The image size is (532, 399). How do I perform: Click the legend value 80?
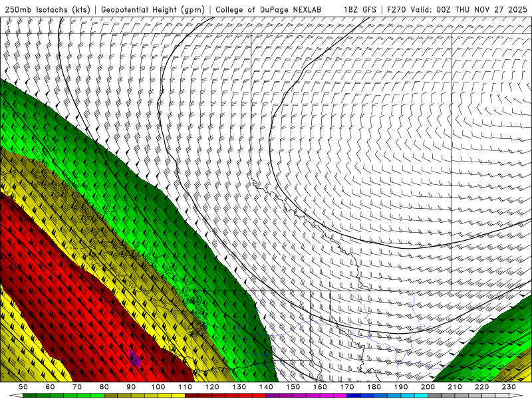104,387
